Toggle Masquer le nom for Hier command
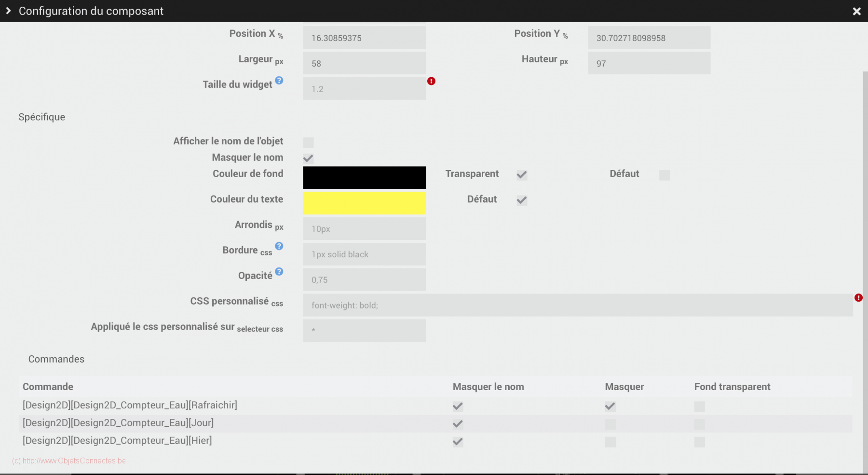Screen dimensions: 868x475 [458, 442]
